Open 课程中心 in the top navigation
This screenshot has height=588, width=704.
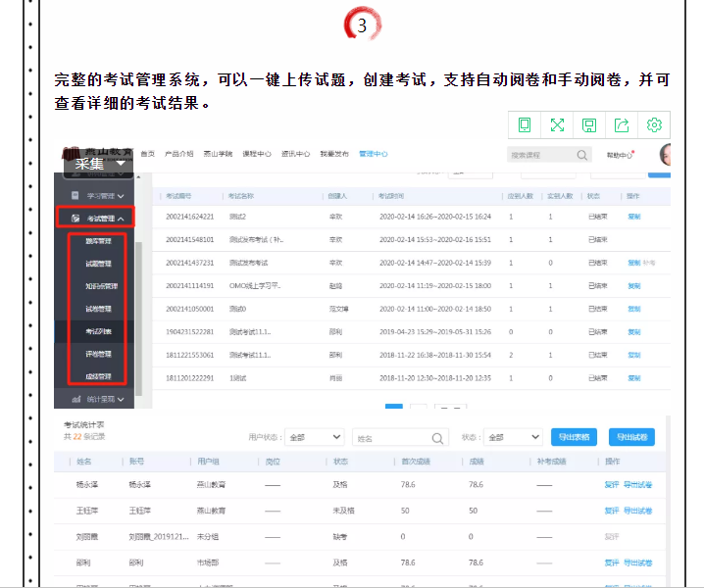(x=257, y=154)
